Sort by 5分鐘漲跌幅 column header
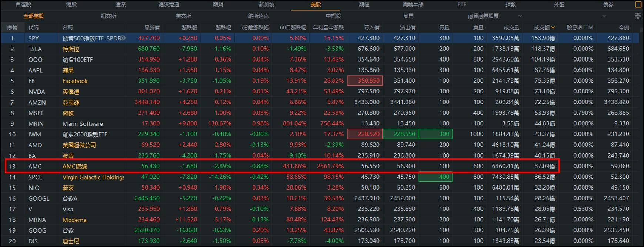644x247 pixels. click(x=254, y=27)
